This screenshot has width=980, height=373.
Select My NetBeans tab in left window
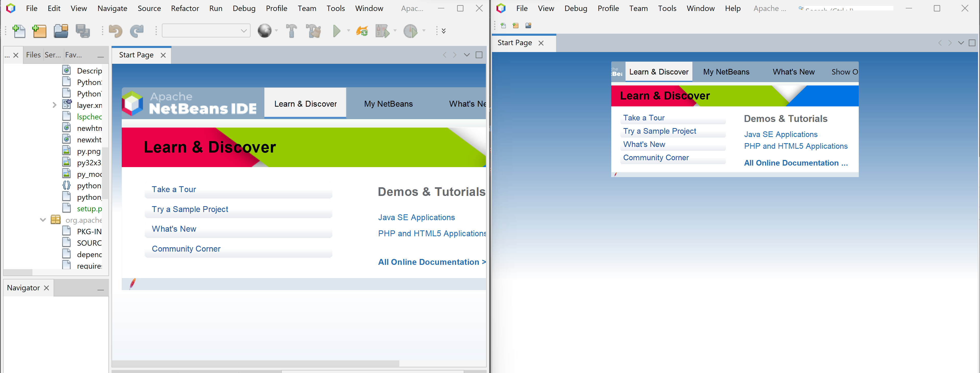(x=388, y=104)
